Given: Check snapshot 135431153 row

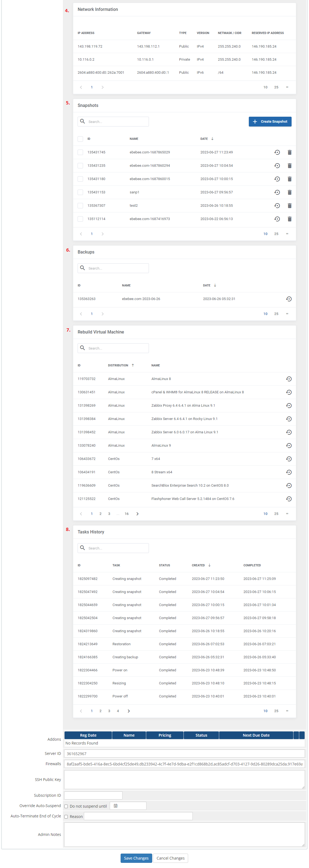Looking at the screenshot, I should click(x=80, y=192).
